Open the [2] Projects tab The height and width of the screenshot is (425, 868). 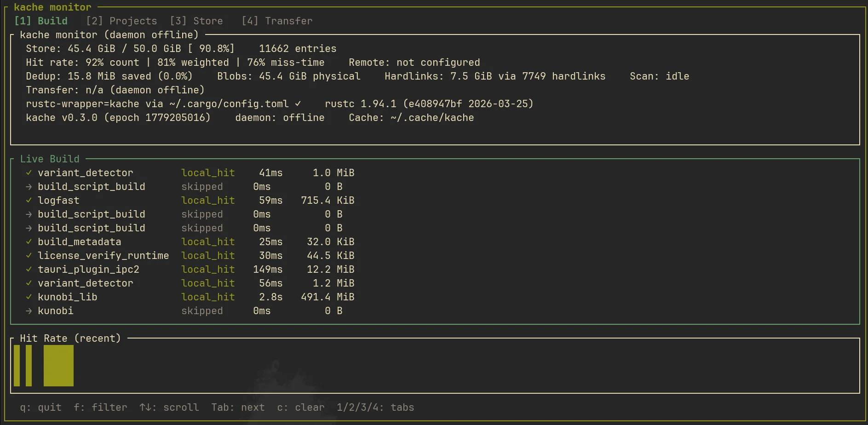121,21
